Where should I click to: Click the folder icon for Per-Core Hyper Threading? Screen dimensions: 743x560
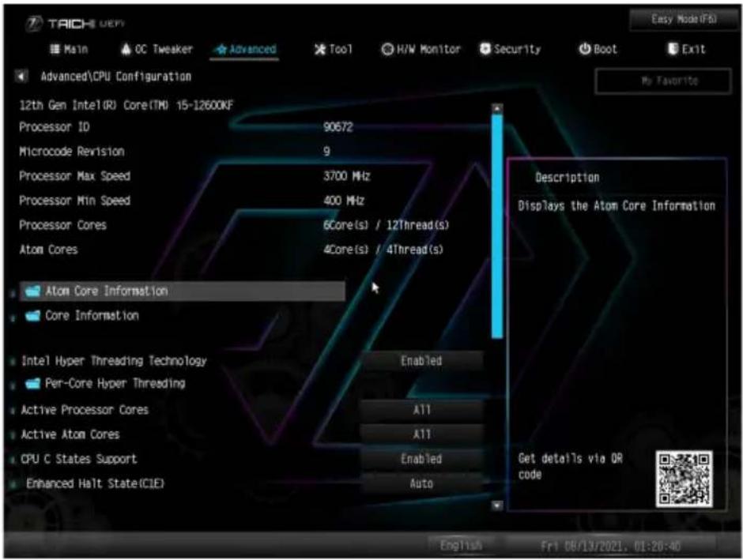32,383
